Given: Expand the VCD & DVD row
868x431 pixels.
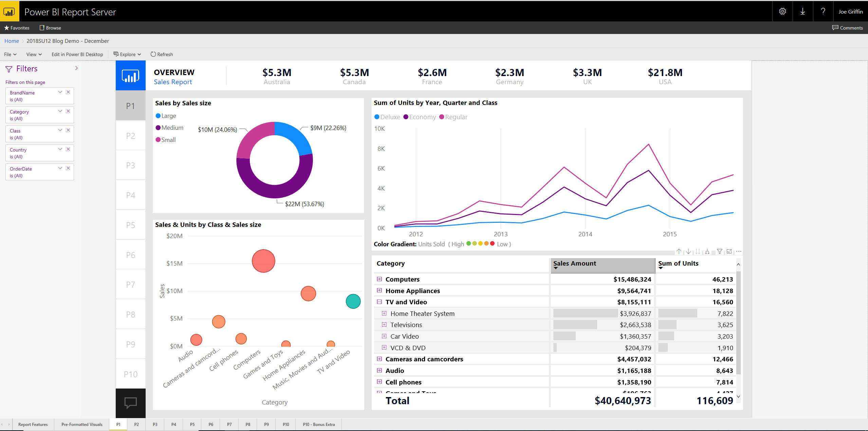Looking at the screenshot, I should pyautogui.click(x=384, y=347).
